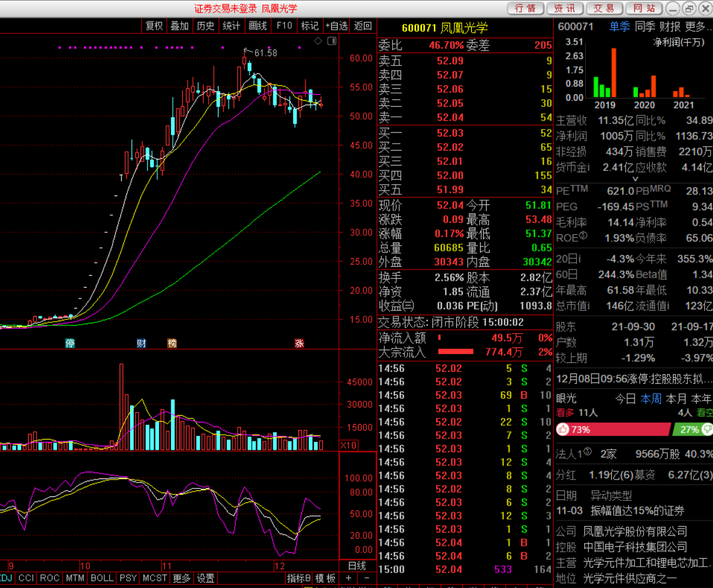Image resolution: width=713 pixels, height=588 pixels.
Task: Select 今日 sentiment period
Action: click(625, 399)
